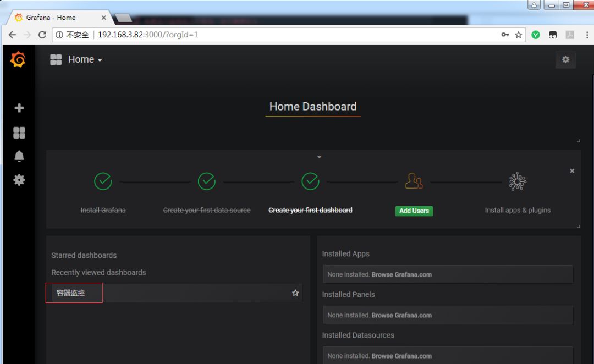Click Recently viewed dashboards heading
This screenshot has width=594, height=364.
pyautogui.click(x=98, y=272)
